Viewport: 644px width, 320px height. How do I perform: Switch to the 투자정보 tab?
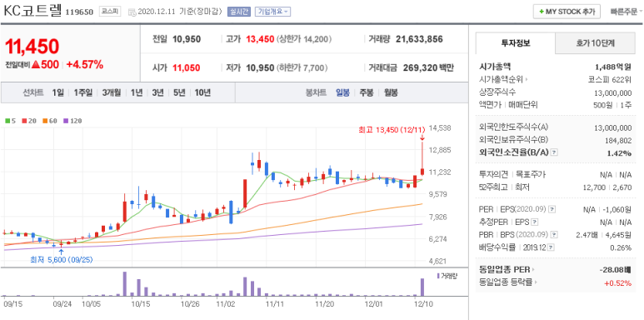(x=516, y=43)
